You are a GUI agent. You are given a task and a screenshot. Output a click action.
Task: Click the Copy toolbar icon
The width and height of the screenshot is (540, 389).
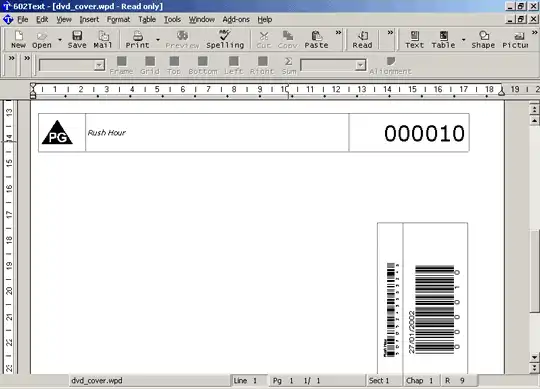pyautogui.click(x=287, y=39)
